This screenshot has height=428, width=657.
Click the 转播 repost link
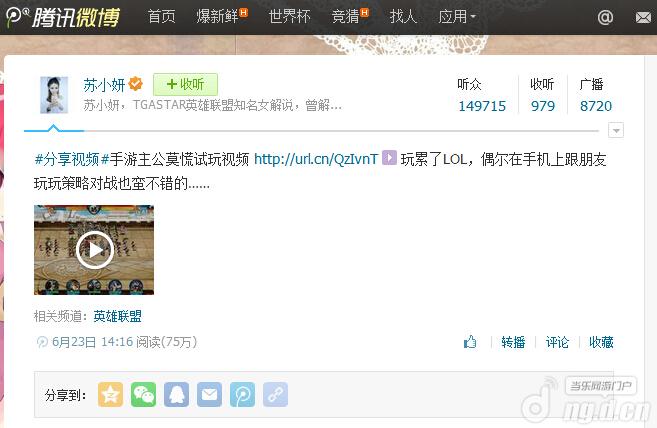(513, 342)
